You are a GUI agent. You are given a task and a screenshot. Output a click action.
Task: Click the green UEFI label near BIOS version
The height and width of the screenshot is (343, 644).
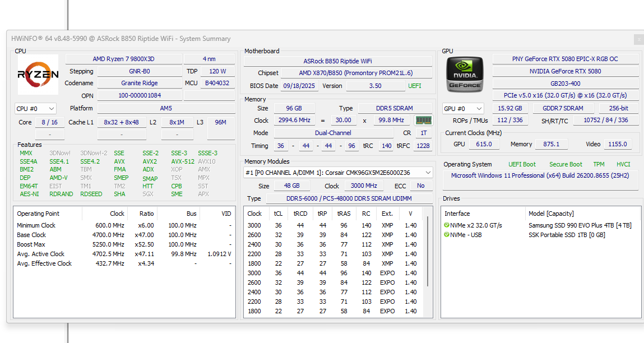click(x=415, y=86)
